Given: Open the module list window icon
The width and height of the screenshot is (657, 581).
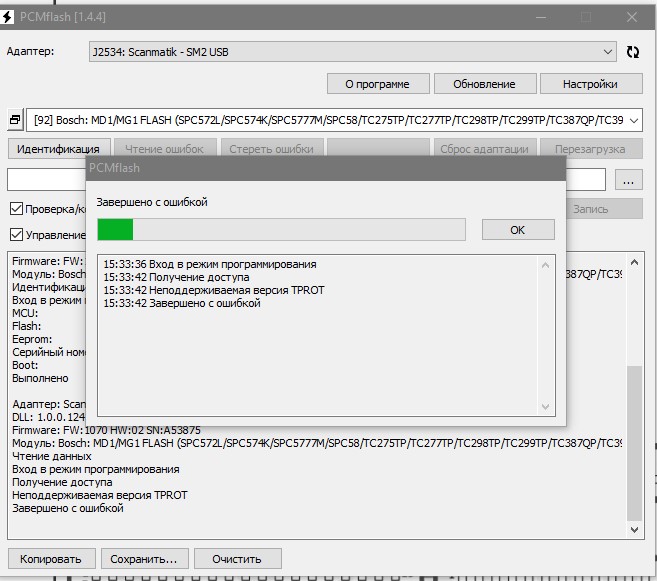Looking at the screenshot, I should pyautogui.click(x=15, y=121).
